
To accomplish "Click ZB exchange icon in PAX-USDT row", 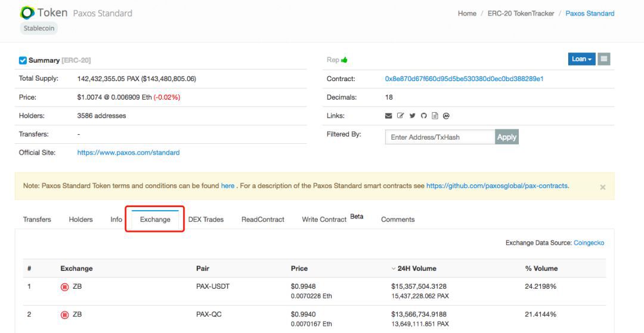I will pyautogui.click(x=64, y=287).
